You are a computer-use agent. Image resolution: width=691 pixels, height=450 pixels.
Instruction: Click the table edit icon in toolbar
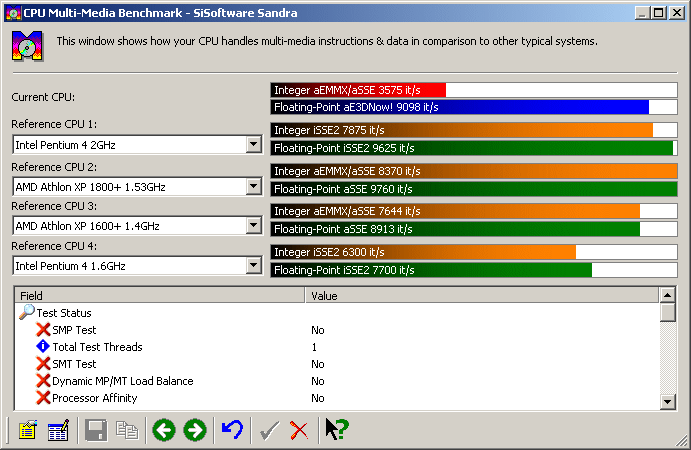pos(58,430)
